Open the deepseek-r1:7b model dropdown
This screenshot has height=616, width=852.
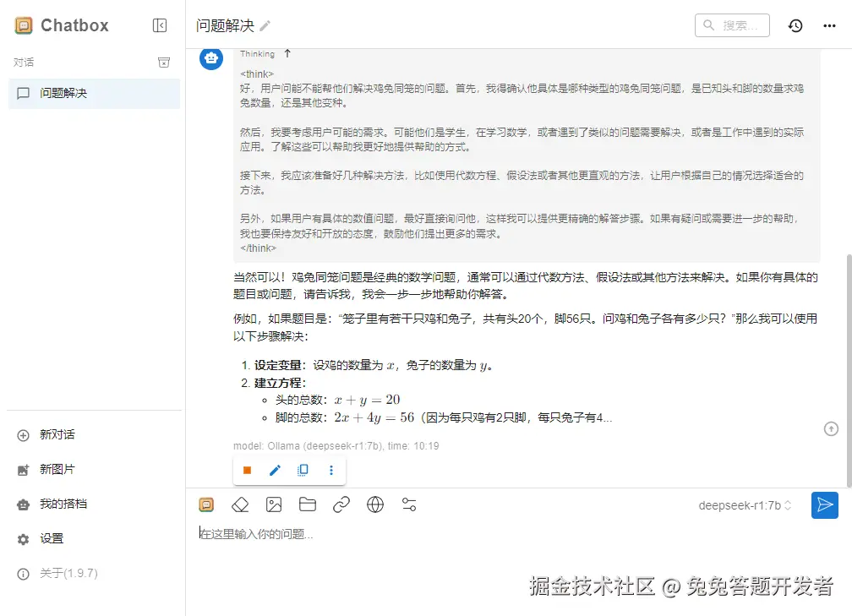click(745, 505)
